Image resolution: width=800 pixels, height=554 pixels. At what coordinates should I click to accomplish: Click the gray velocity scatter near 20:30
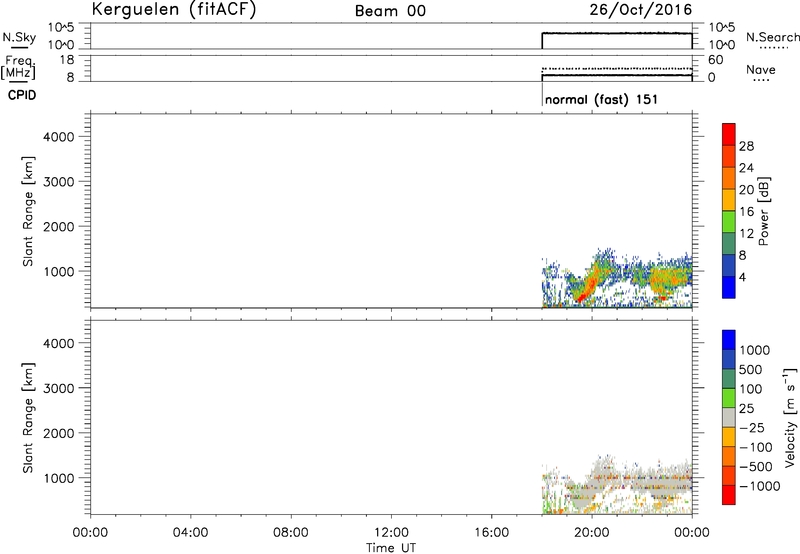tap(605, 472)
